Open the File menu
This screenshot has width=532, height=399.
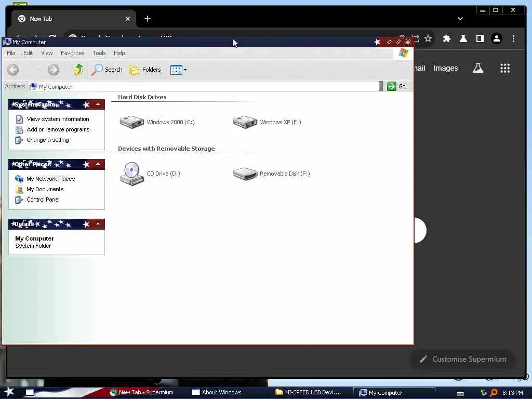pyautogui.click(x=11, y=53)
